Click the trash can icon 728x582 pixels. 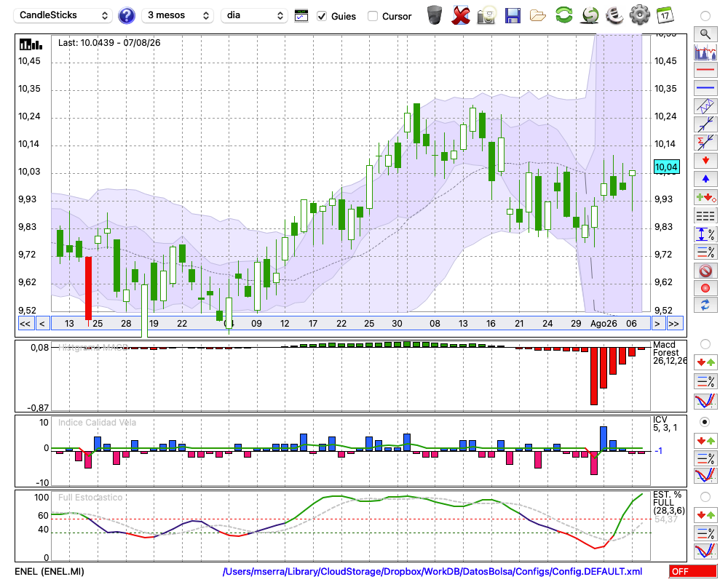[435, 15]
